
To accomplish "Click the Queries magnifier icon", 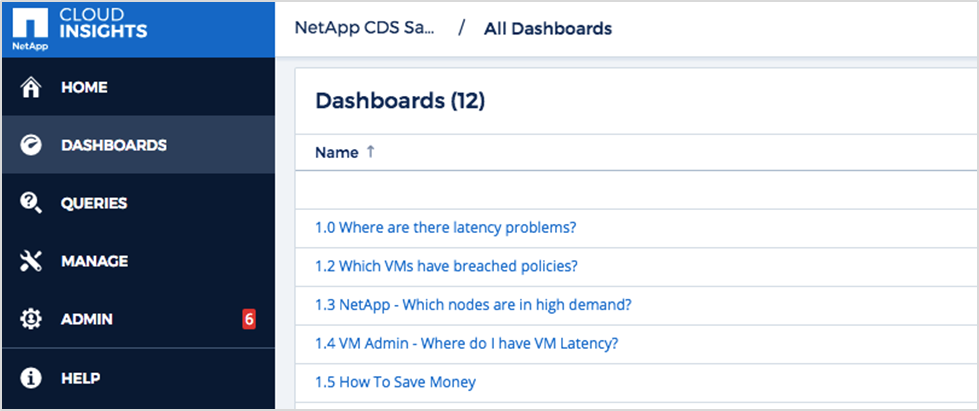I will 31,204.
